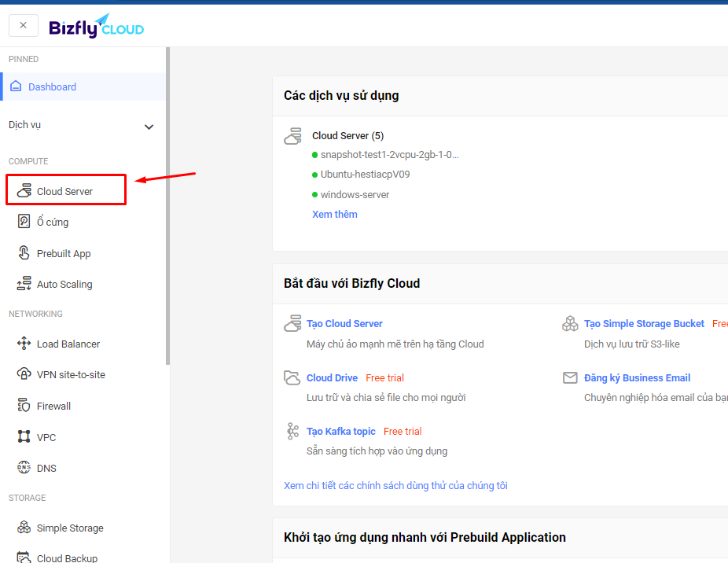
Task: Open Auto Scaling in the sidebar
Action: (x=64, y=285)
